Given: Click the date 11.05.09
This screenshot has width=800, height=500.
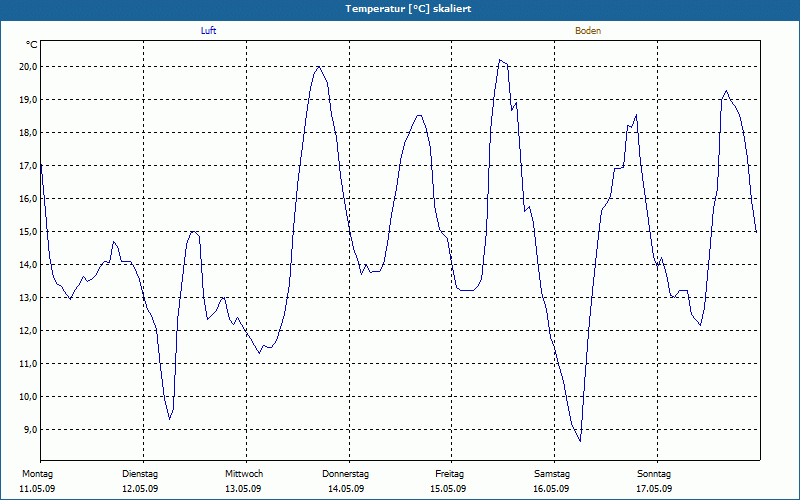Looking at the screenshot, I should click(x=37, y=489).
